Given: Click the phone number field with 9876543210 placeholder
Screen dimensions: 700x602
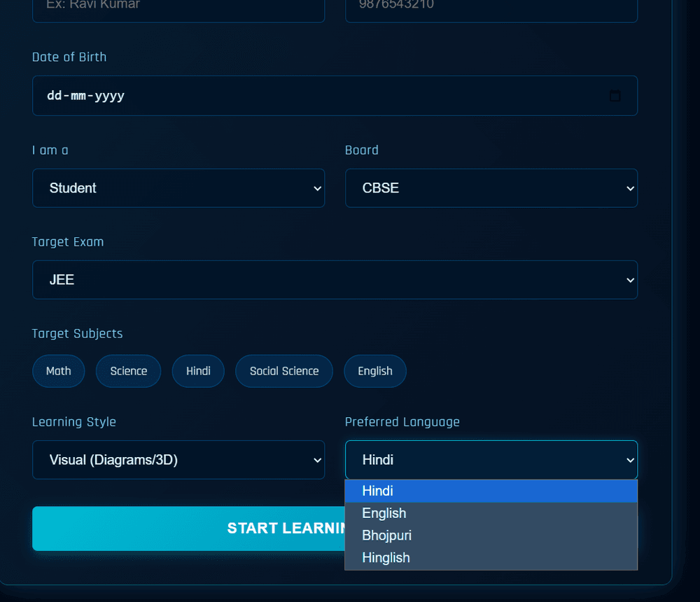Looking at the screenshot, I should [491, 8].
